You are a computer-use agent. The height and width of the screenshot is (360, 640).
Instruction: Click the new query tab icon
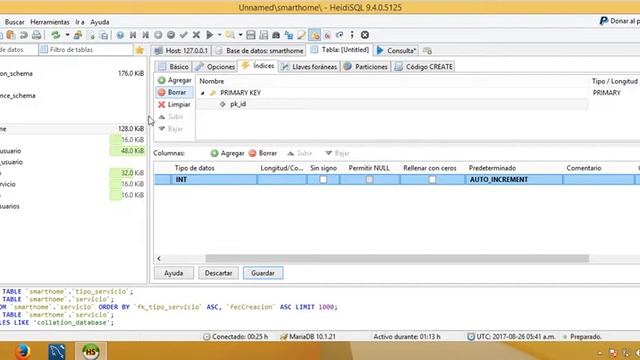click(x=427, y=51)
